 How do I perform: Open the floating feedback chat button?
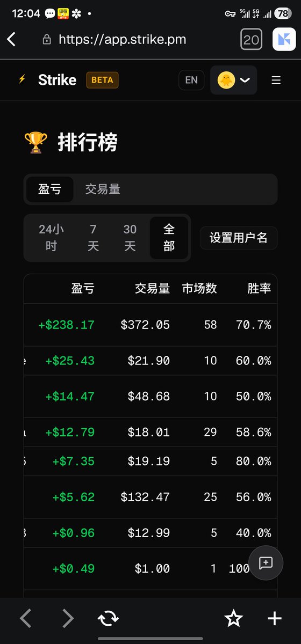point(266,563)
